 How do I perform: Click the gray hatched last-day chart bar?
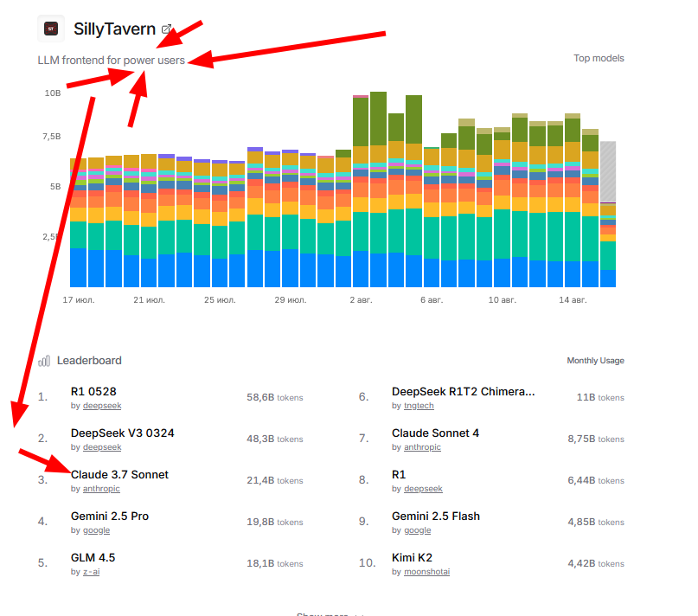click(x=608, y=171)
